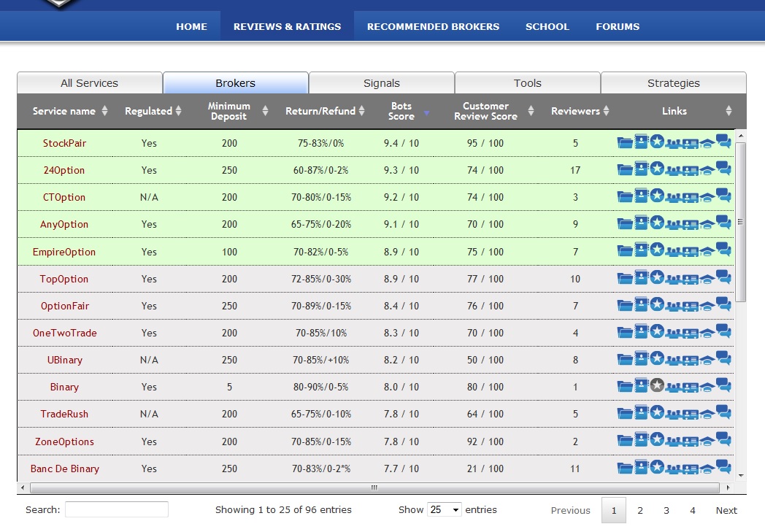The image size is (765, 532).
Task: Go to the HOME navigation item
Action: (192, 26)
